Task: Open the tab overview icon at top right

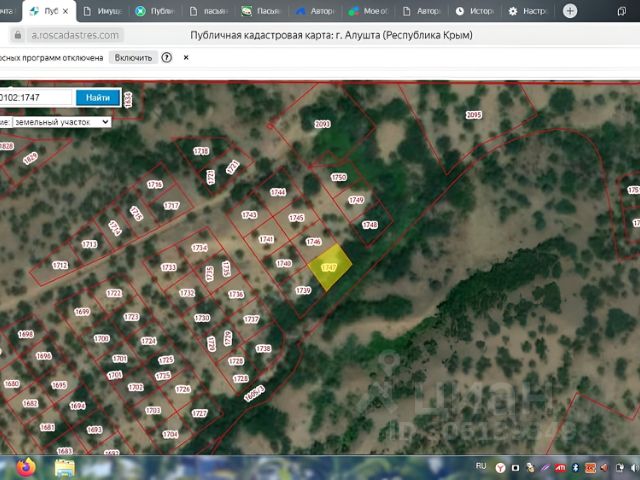Action: (622, 11)
